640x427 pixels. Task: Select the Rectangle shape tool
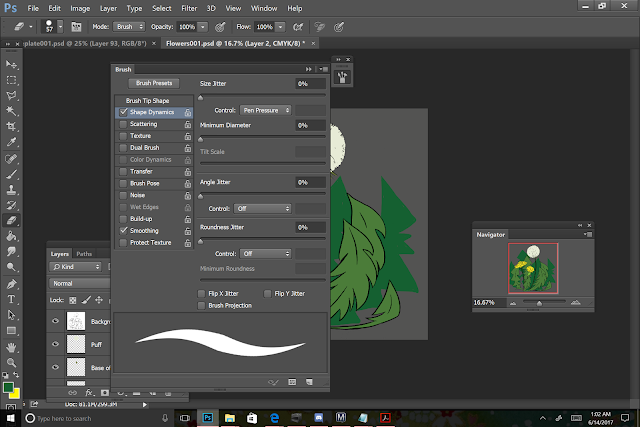pos(11,330)
